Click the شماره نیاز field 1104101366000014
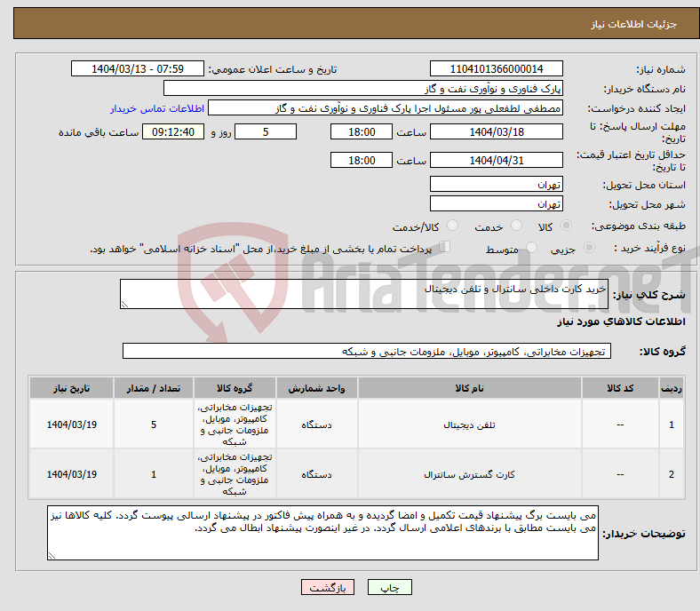This screenshot has height=611, width=700. 497,68
